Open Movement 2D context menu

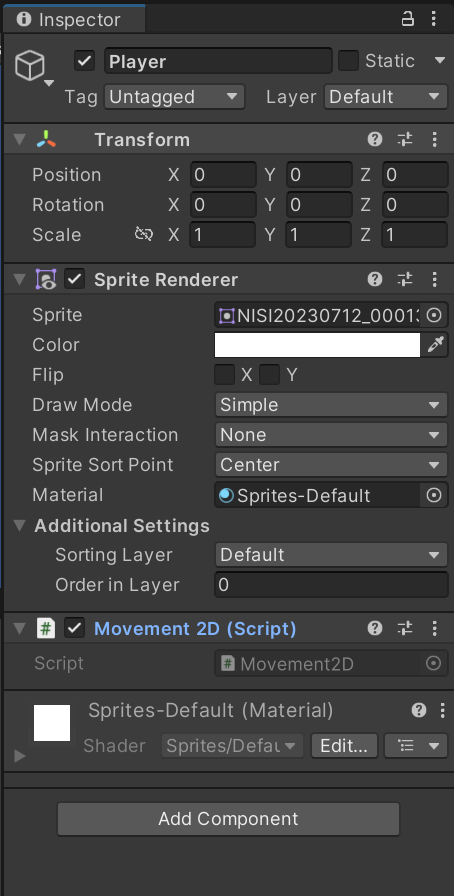point(435,629)
